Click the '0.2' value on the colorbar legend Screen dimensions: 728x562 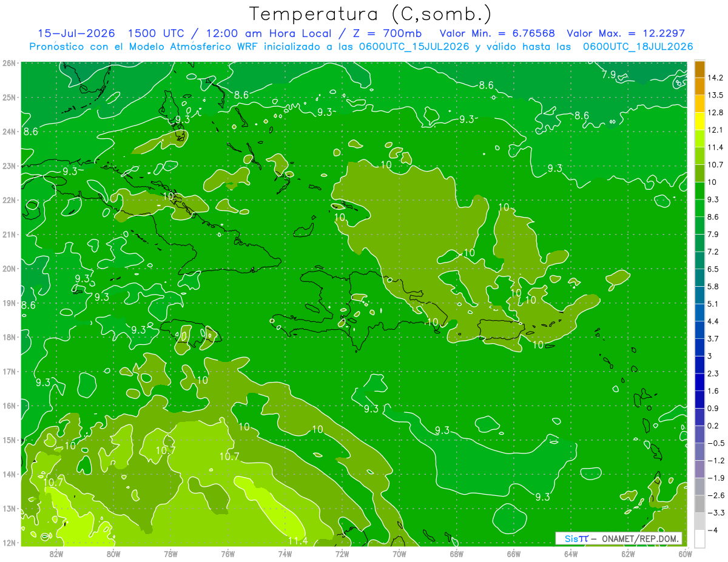pyautogui.click(x=715, y=426)
